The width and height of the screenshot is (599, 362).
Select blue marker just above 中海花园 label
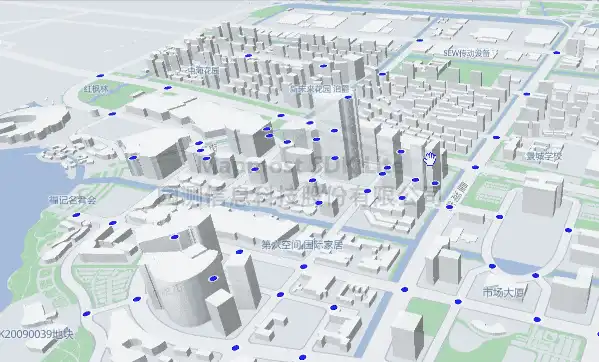click(x=248, y=56)
